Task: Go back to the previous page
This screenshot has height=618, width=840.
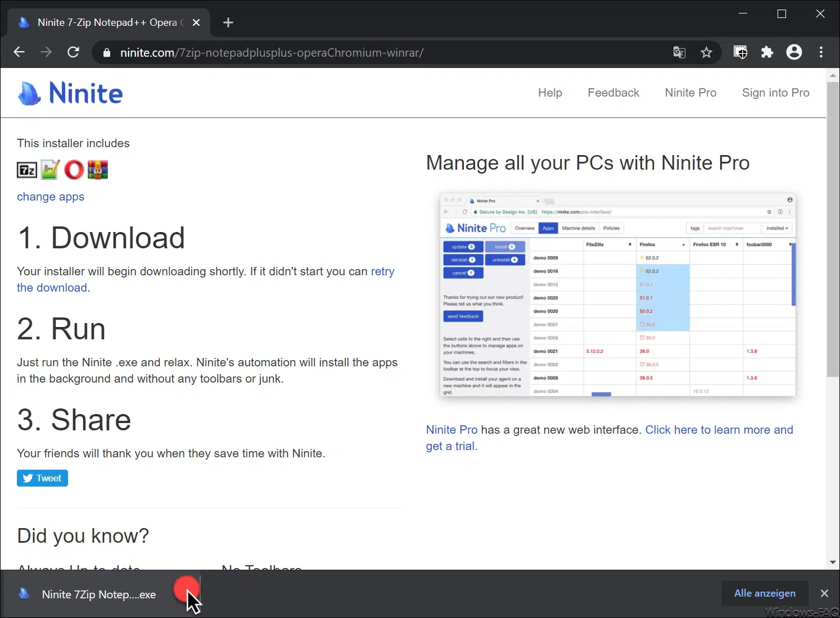Action: tap(19, 53)
